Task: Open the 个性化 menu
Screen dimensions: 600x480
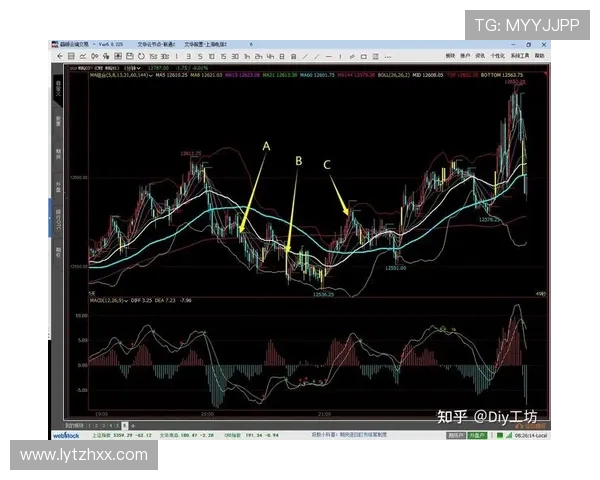Action: click(497, 57)
